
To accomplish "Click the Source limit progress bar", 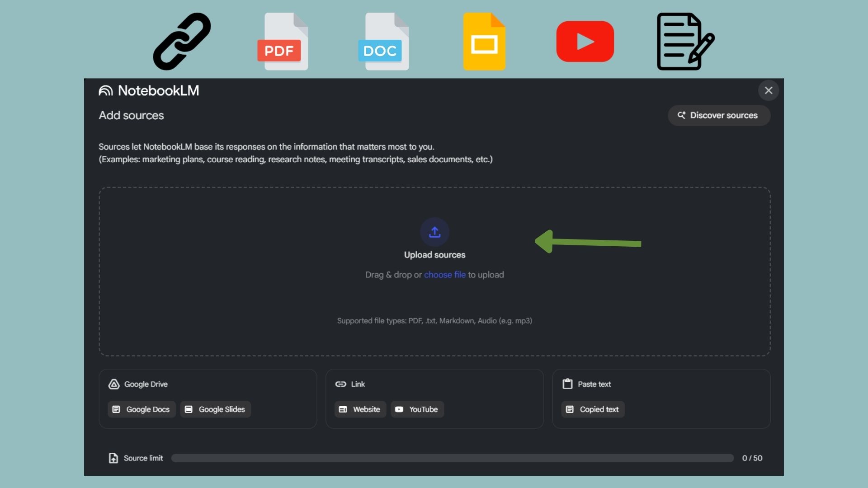I will click(x=452, y=458).
